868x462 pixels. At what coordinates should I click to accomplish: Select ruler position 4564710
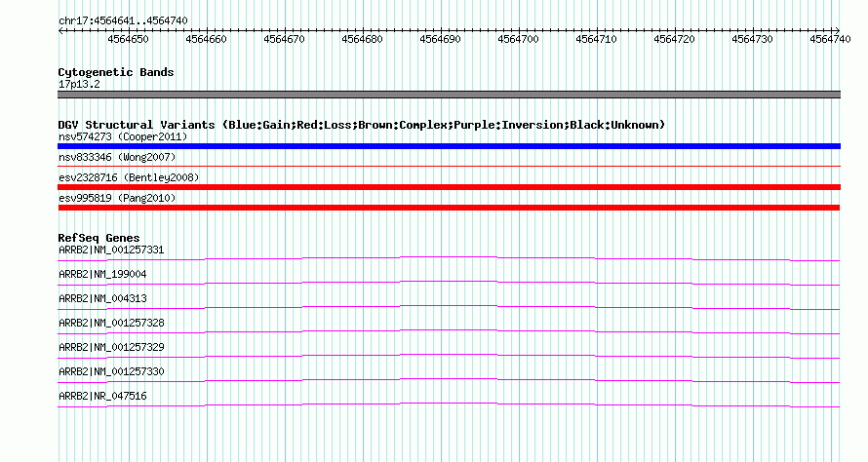(x=596, y=39)
